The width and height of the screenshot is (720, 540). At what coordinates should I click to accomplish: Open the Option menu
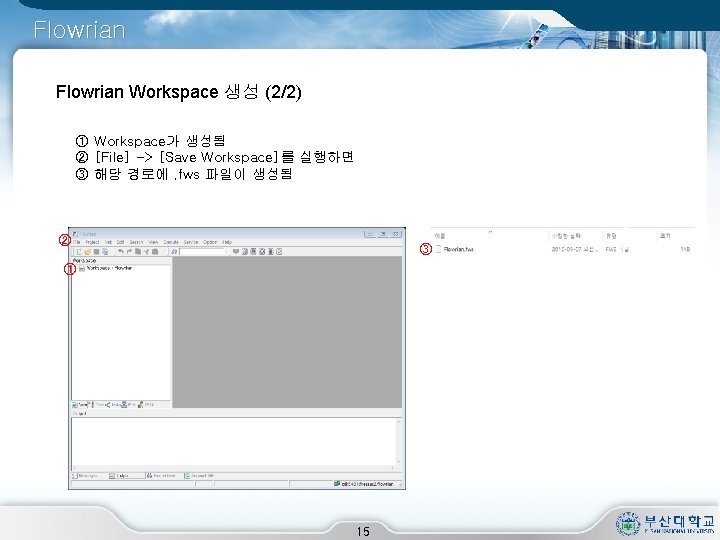tap(210, 242)
